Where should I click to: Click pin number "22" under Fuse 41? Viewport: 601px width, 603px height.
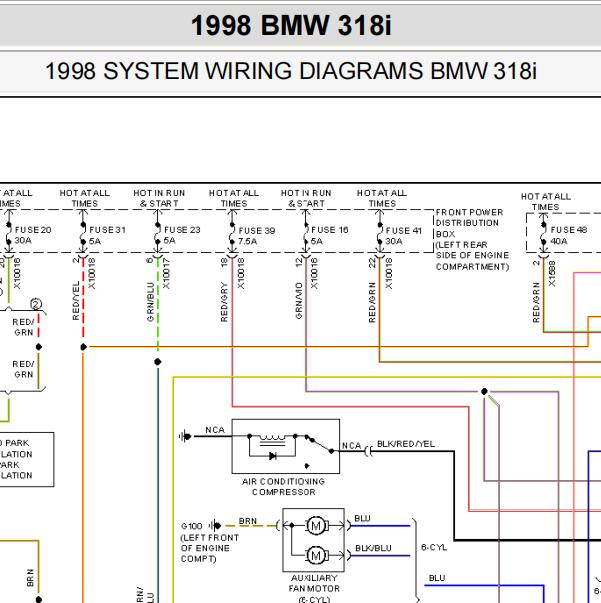click(372, 262)
